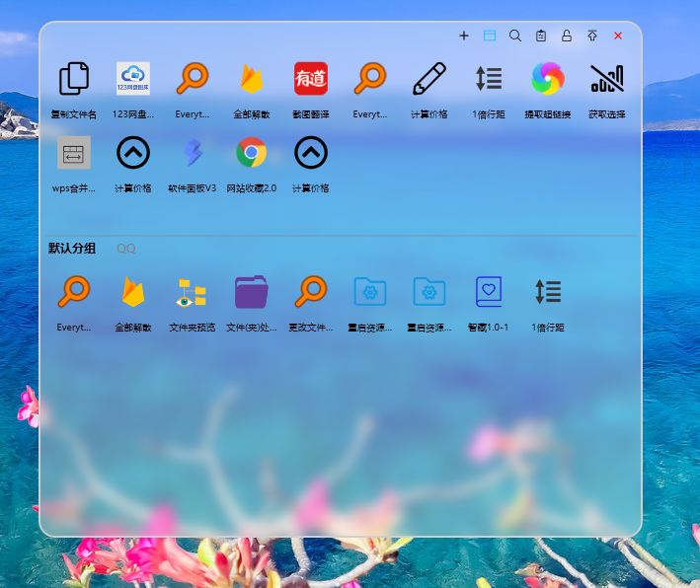700x588 pixels.
Task: Open the 文件夹预览 eye folder icon
Action: tap(193, 292)
